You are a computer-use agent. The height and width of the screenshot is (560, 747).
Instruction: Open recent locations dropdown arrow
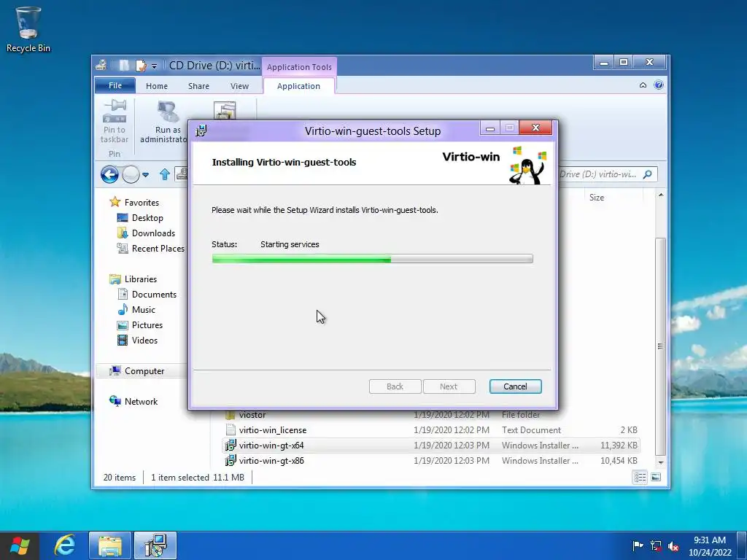[x=146, y=175]
